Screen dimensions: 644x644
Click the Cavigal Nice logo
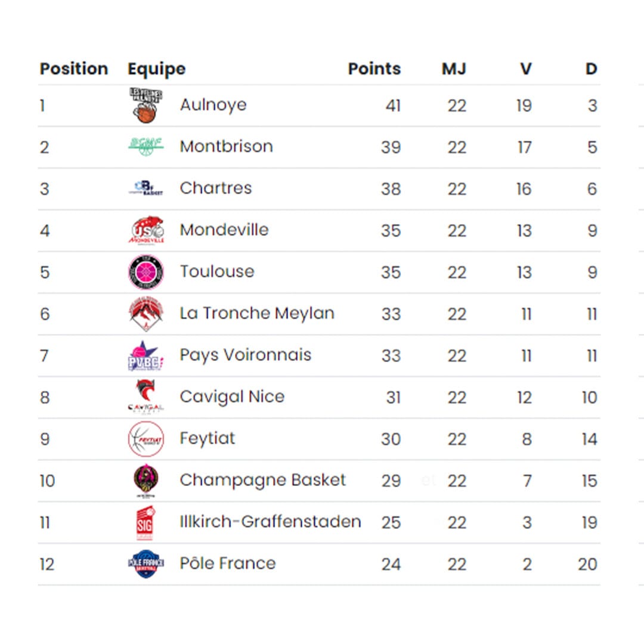[x=146, y=397]
